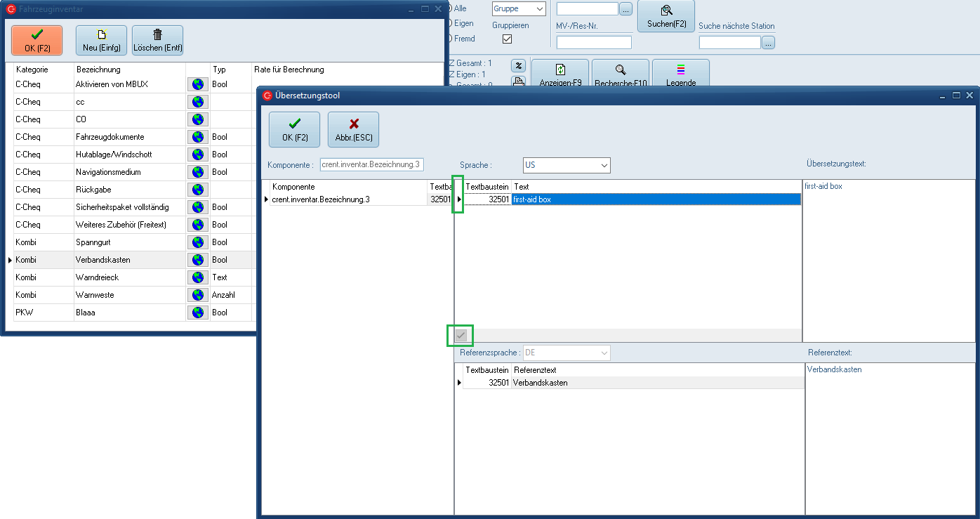Click ellipsis button beside Suche nächste Station
The height and width of the screenshot is (519, 980).
[769, 43]
